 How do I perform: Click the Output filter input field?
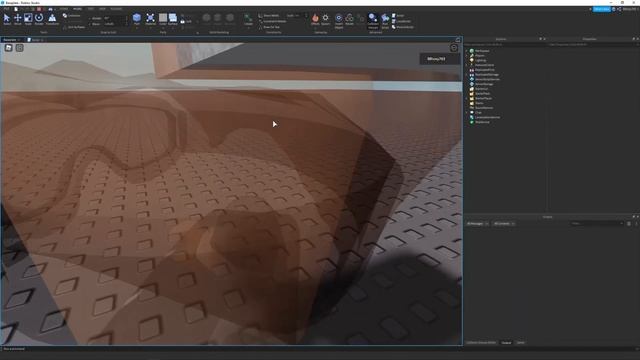[597, 224]
